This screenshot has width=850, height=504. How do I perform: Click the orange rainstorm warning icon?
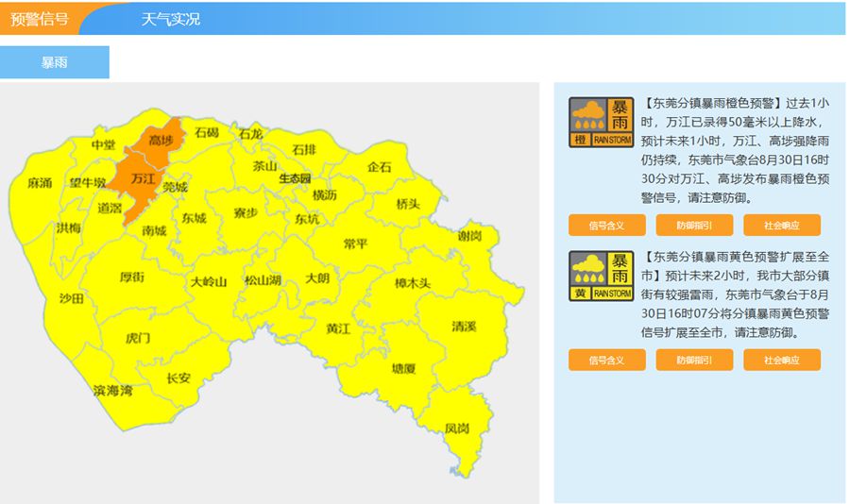pyautogui.click(x=601, y=123)
